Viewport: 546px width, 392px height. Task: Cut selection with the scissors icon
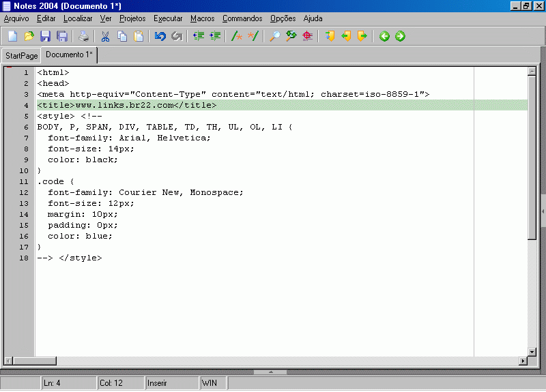(105, 36)
